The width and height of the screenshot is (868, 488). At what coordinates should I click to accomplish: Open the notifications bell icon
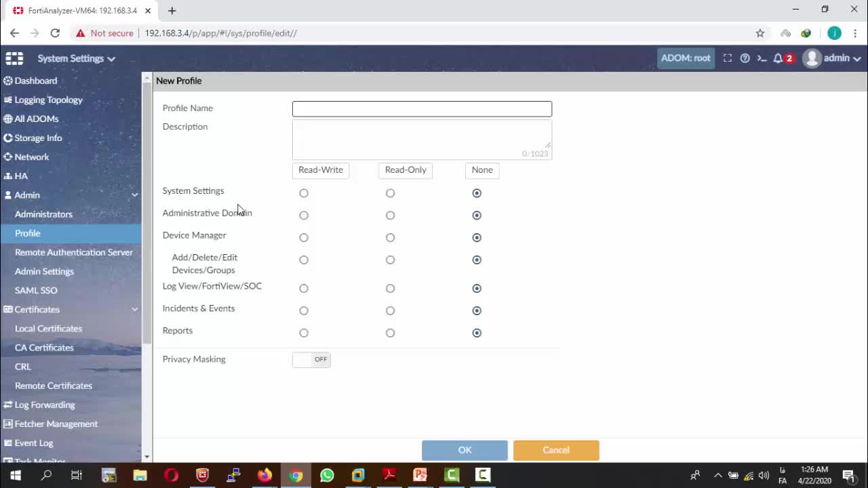tap(778, 58)
